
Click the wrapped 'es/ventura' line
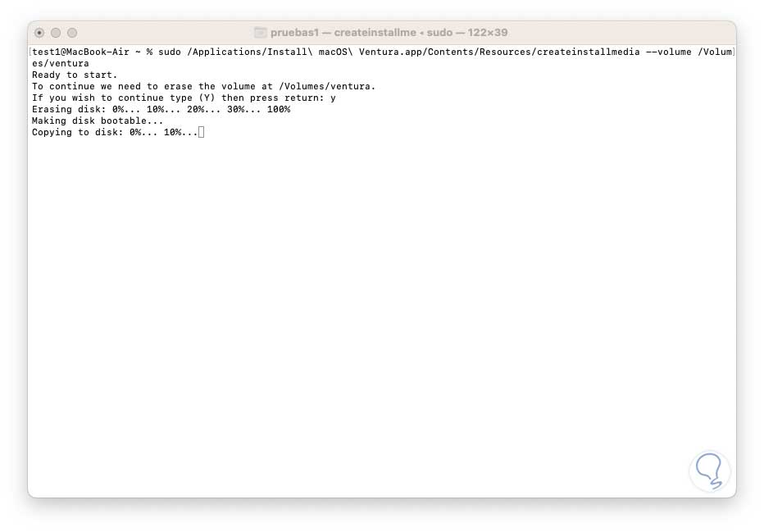pyautogui.click(x=61, y=63)
